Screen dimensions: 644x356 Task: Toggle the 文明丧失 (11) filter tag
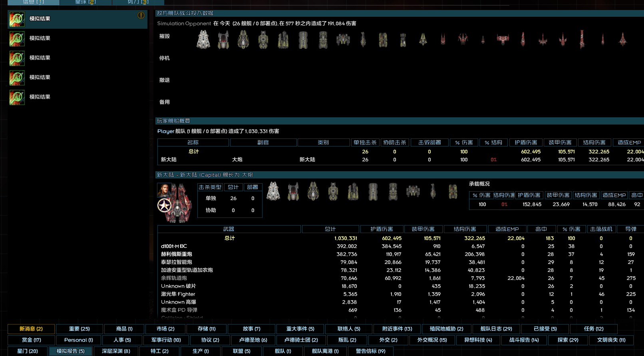click(x=612, y=340)
